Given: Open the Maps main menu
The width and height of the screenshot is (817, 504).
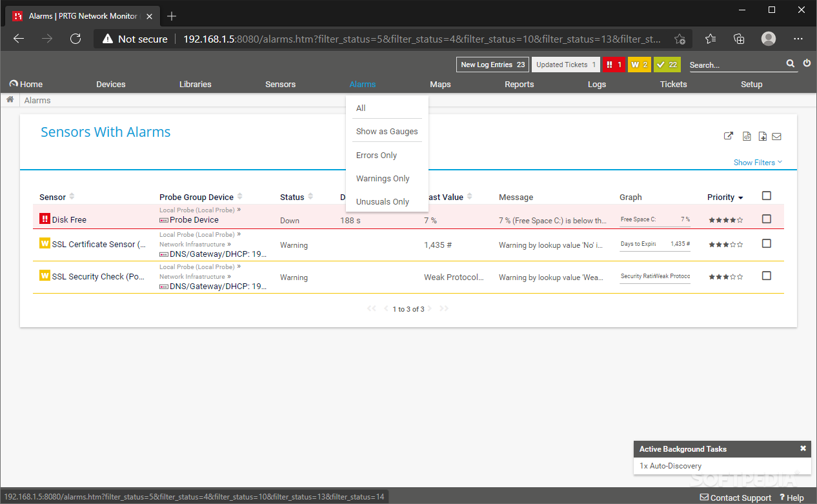Looking at the screenshot, I should (440, 84).
